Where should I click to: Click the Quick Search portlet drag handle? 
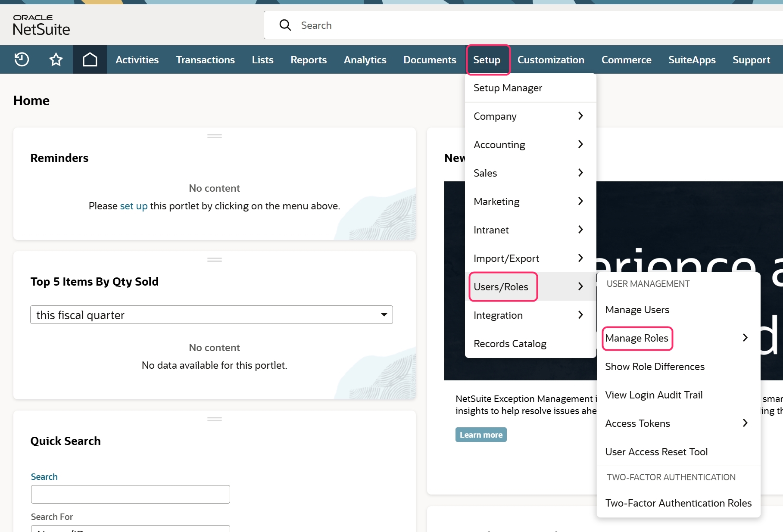click(215, 419)
